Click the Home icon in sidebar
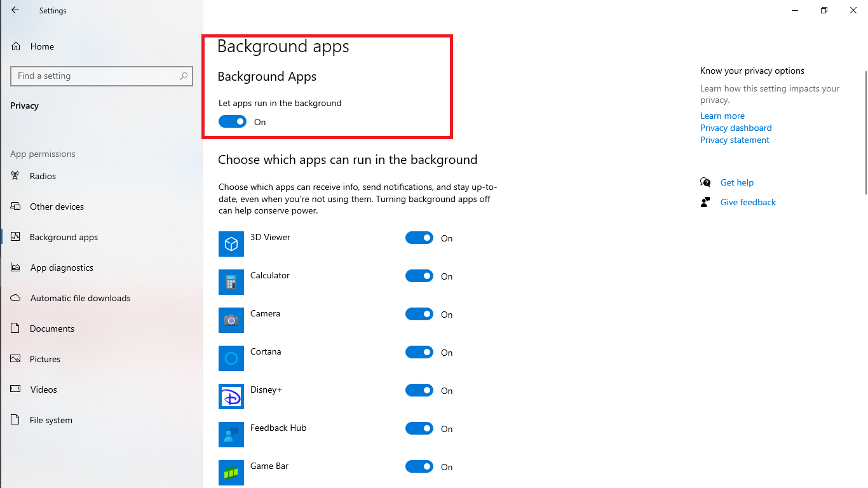Image resolution: width=868 pixels, height=488 pixels. 16,46
